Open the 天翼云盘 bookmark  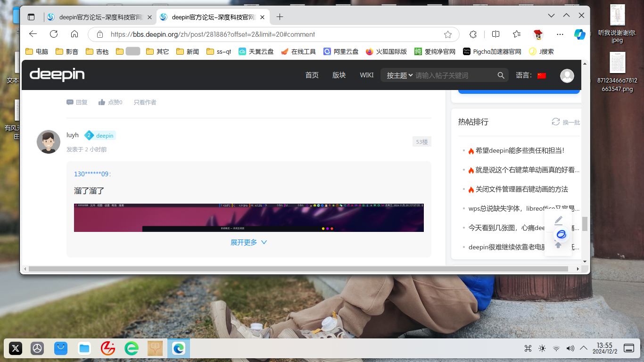[x=256, y=51]
